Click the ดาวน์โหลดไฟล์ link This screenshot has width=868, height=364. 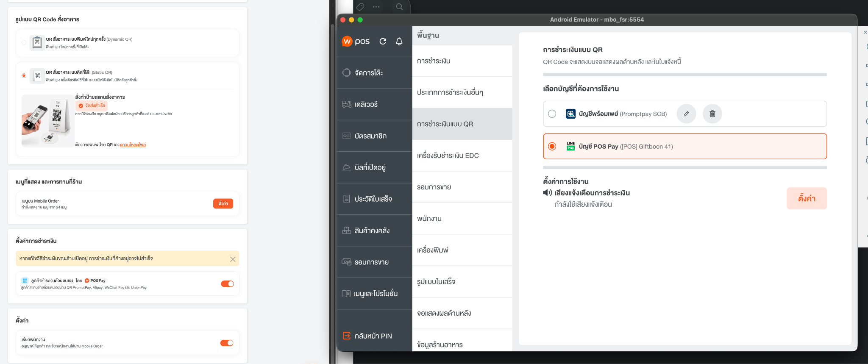point(133,145)
